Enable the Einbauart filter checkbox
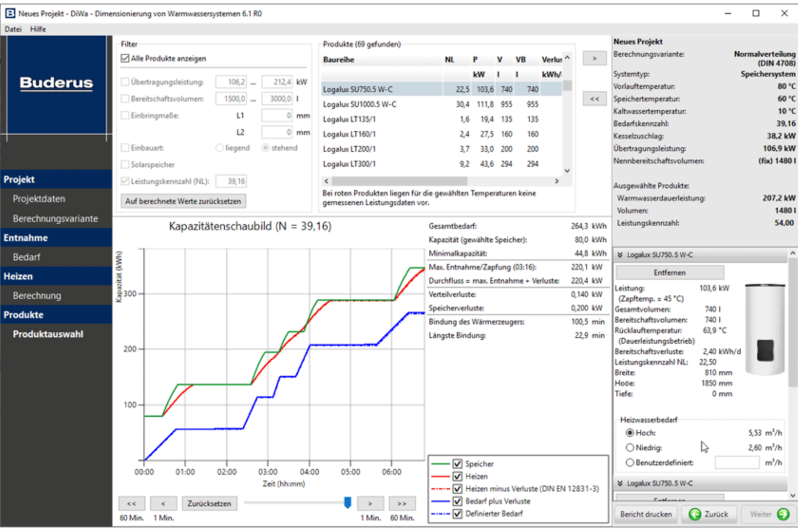Screen dimensions: 798x532 tap(125, 148)
